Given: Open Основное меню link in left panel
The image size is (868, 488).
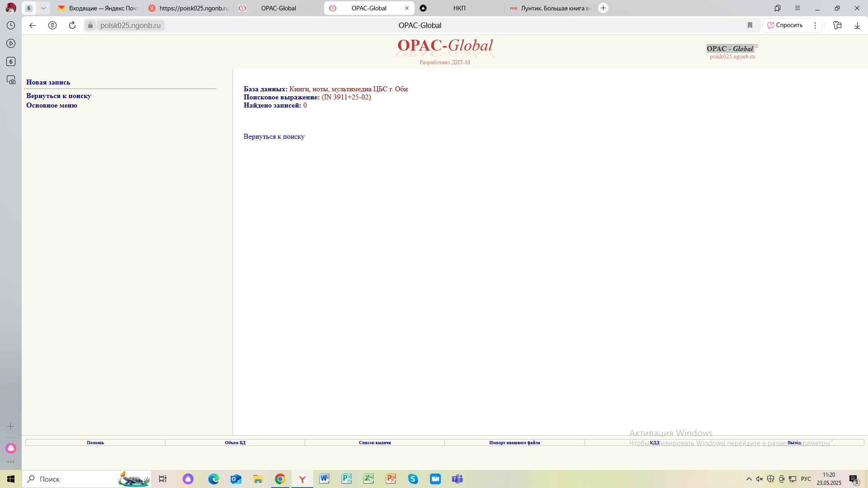Looking at the screenshot, I should point(52,105).
